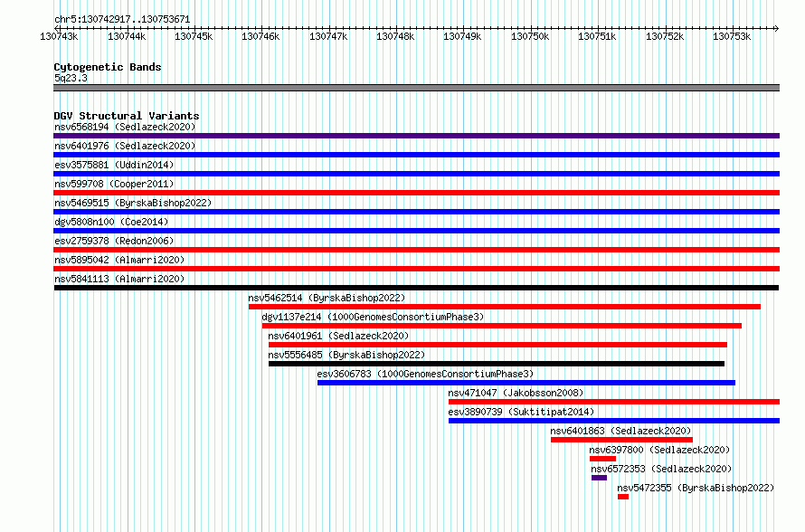The image size is (805, 532).
Task: Click the grey 5q23.3 cytogenetic band bar
Action: point(416,88)
